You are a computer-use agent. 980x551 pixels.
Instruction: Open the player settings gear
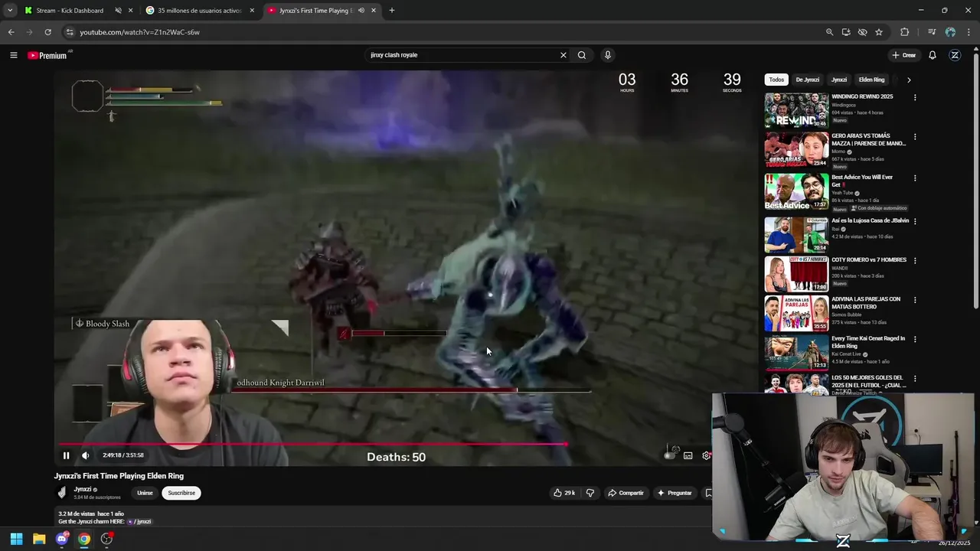point(706,455)
